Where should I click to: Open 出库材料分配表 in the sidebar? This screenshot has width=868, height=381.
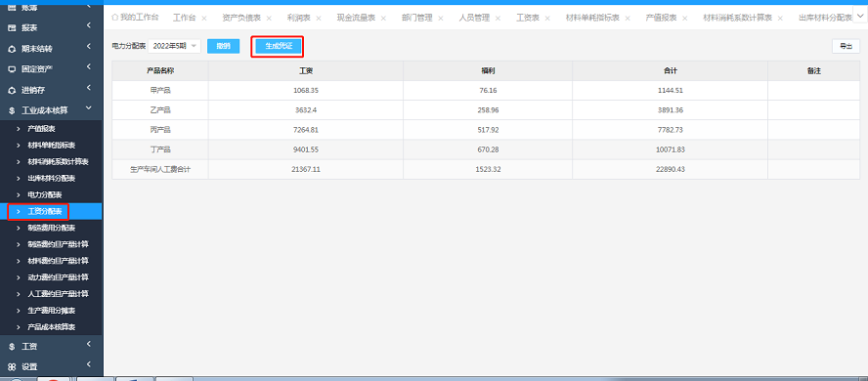pos(52,179)
